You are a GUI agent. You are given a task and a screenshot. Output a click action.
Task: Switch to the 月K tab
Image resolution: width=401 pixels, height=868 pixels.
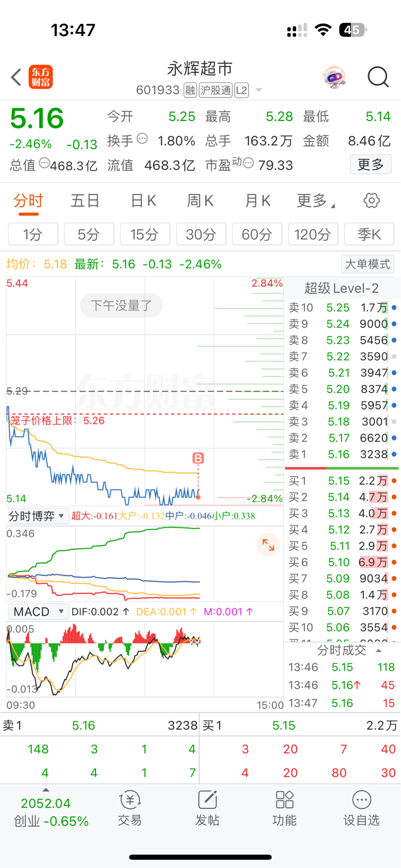tap(258, 201)
